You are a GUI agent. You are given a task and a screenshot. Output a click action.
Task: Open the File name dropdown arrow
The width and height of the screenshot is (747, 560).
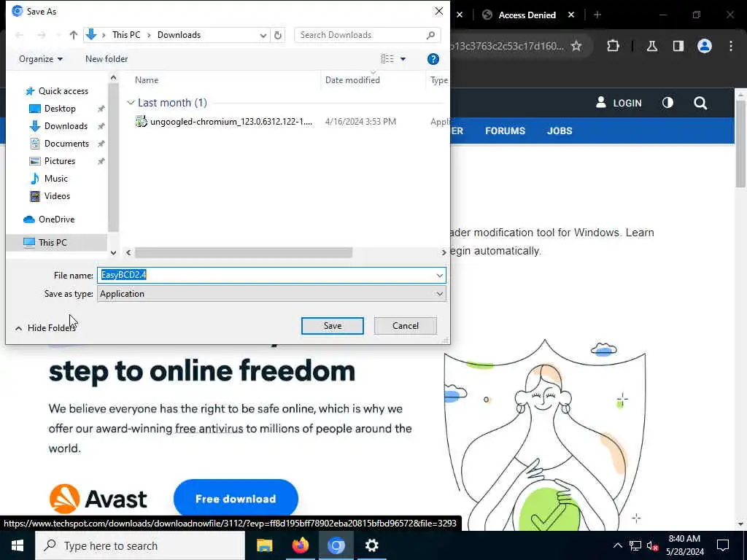[x=439, y=275]
